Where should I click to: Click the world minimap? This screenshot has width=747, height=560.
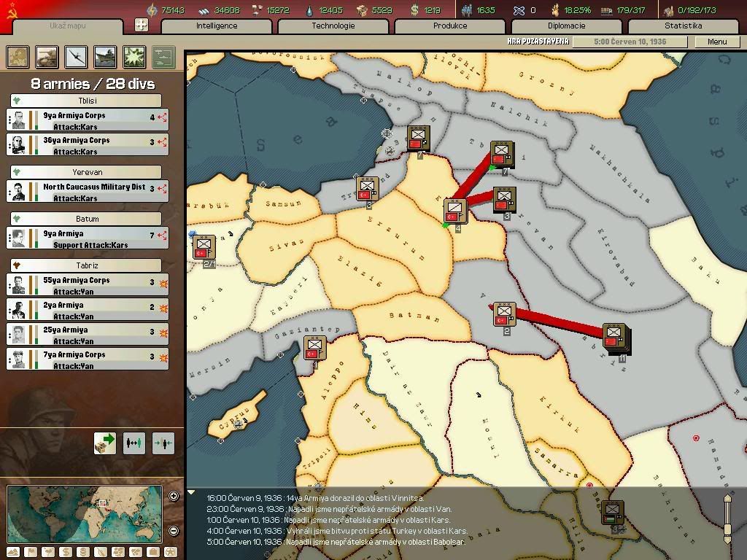85,514
